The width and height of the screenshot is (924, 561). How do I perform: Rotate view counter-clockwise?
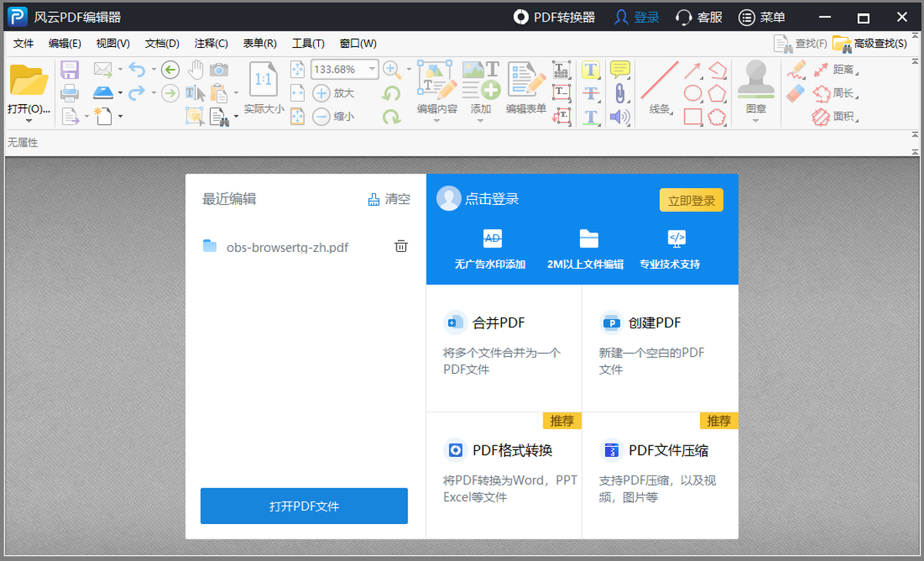tap(392, 93)
